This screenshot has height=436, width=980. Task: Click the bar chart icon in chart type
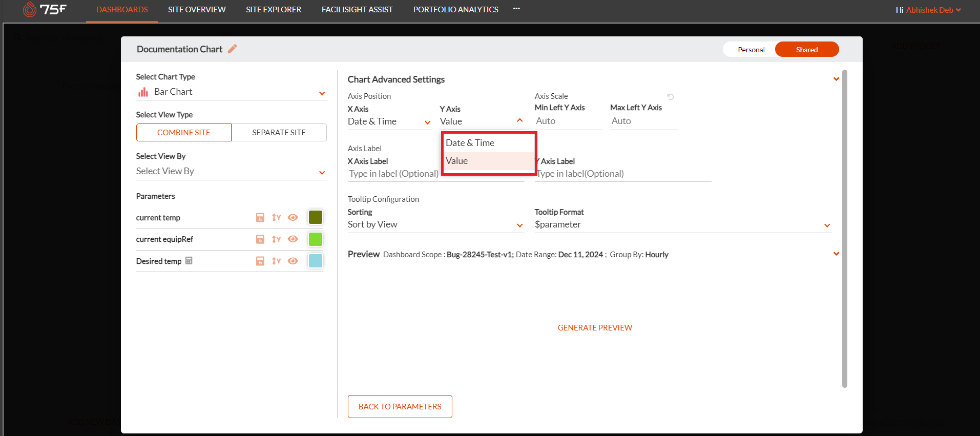143,92
